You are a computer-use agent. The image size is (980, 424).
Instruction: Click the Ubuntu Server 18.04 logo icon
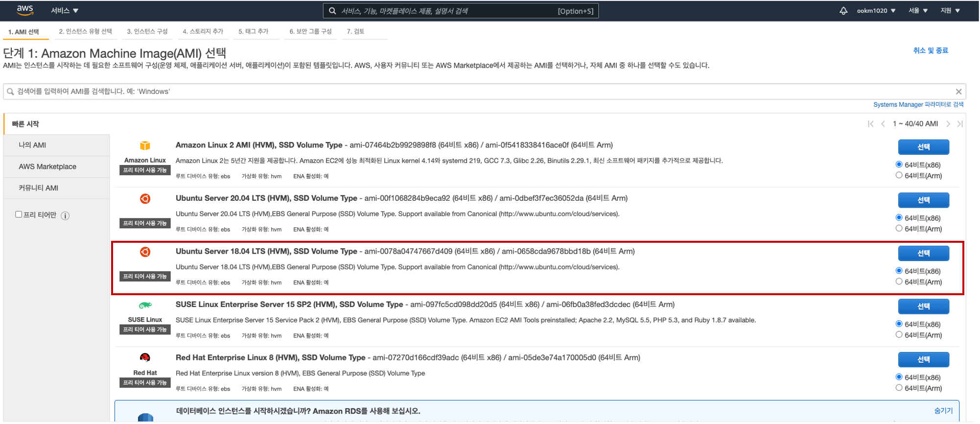click(x=145, y=252)
